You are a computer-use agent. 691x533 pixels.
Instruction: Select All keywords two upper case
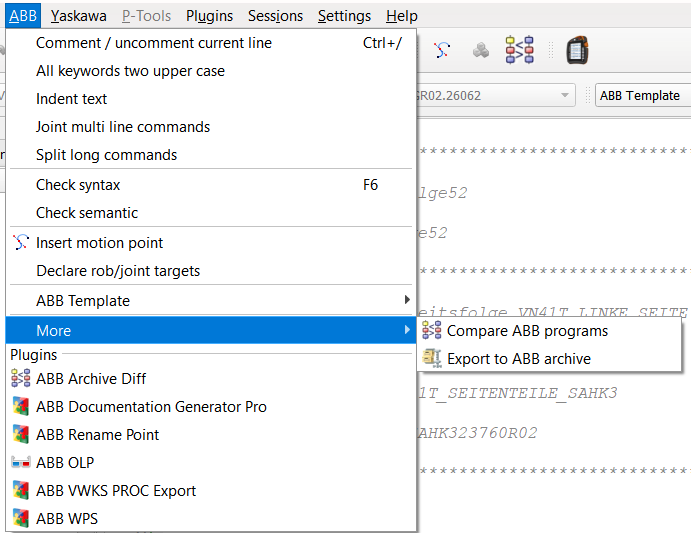click(211, 71)
